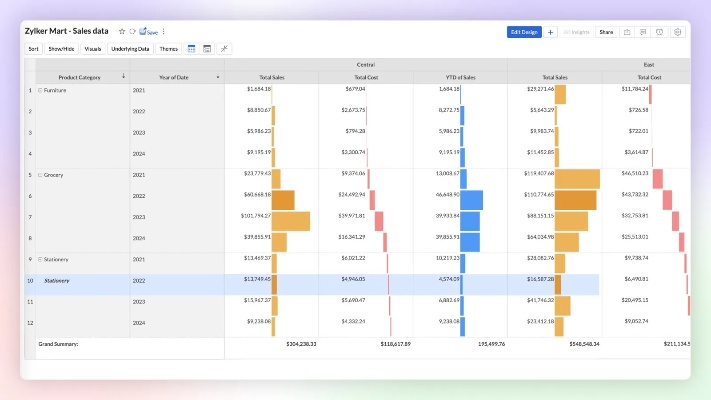Screen dimensions: 711x400
Task: Mark report as favorite with star icon
Action: [122, 32]
